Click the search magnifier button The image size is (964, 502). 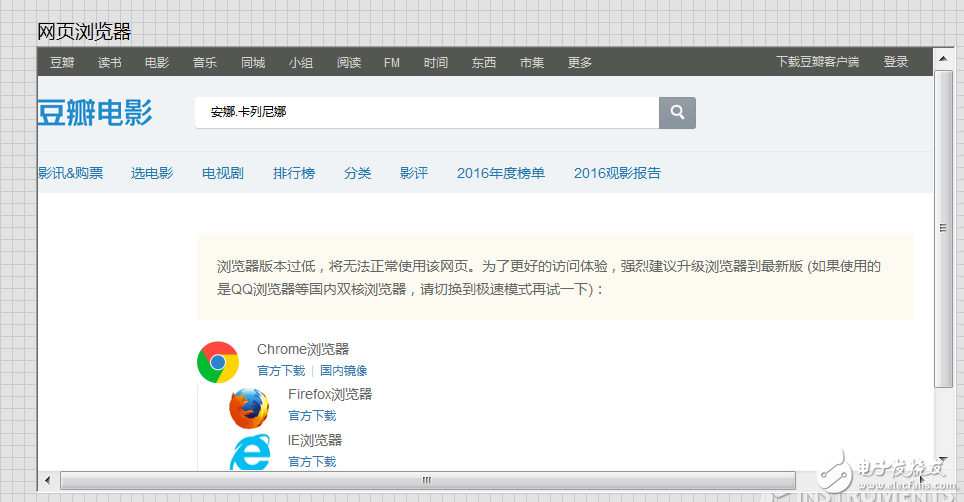677,112
